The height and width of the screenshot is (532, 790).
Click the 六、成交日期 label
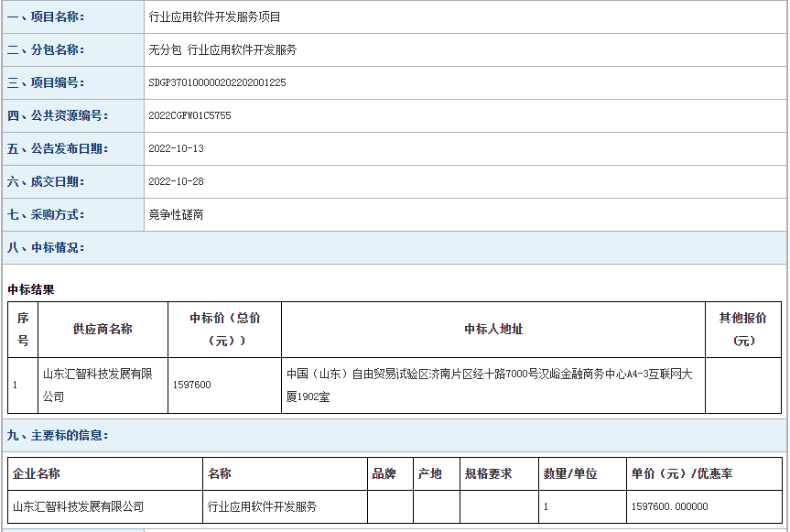click(x=46, y=182)
